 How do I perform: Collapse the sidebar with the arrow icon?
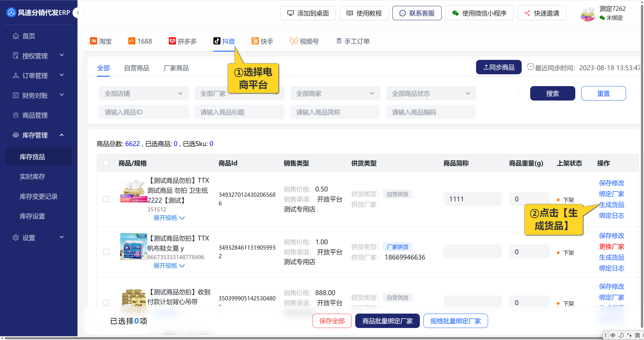coord(78,13)
